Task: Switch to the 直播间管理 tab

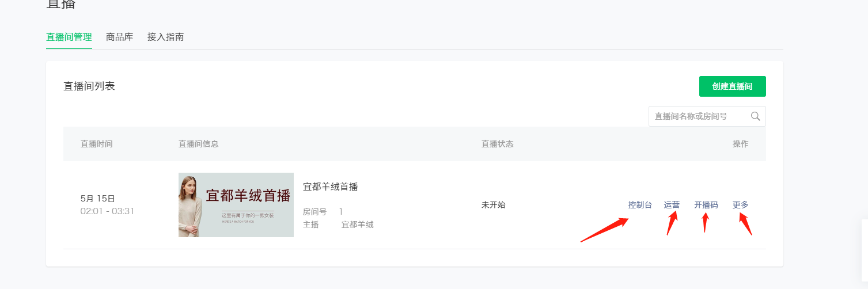Action: [x=69, y=37]
